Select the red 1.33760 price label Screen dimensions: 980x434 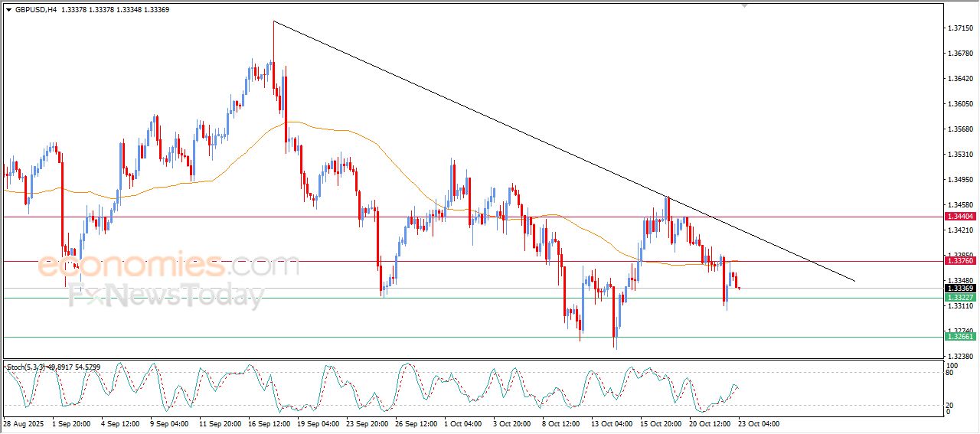click(x=959, y=261)
